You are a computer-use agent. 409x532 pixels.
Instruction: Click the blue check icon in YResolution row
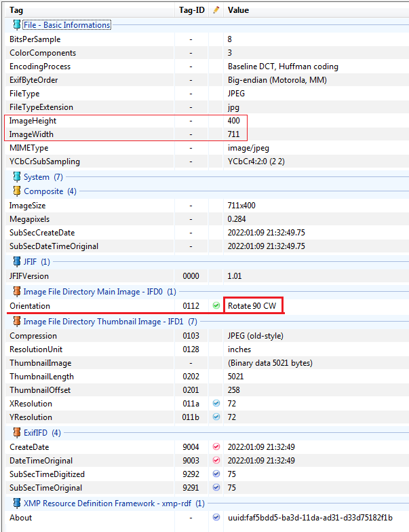click(x=216, y=417)
